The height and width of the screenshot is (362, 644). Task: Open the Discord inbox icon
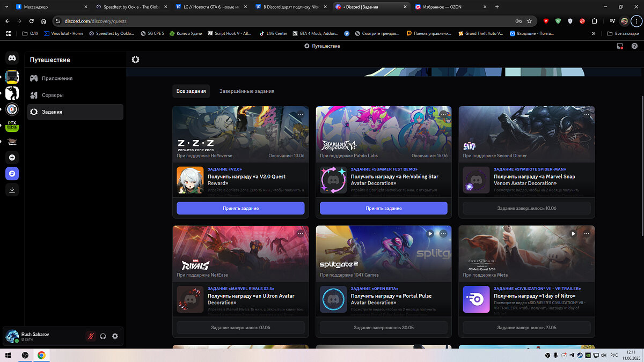point(620,46)
